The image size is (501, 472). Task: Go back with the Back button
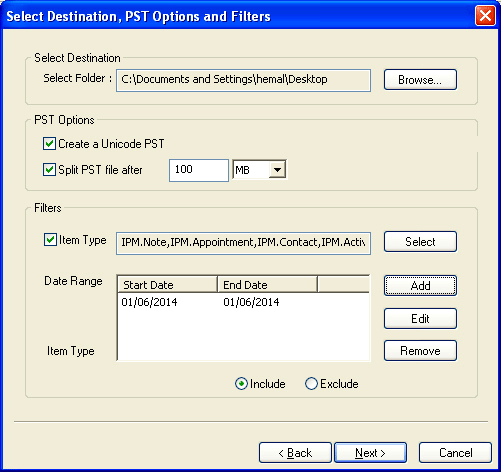(x=295, y=453)
